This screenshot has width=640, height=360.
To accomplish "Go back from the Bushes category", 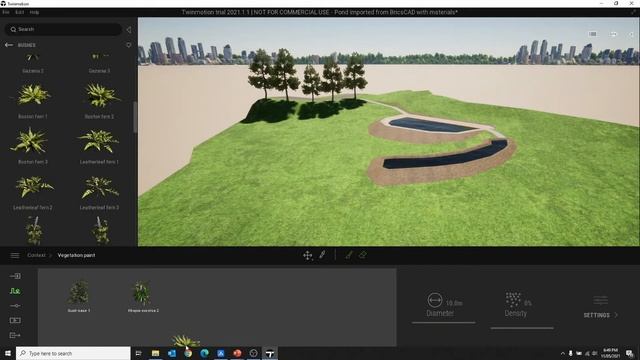I will tap(9, 45).
